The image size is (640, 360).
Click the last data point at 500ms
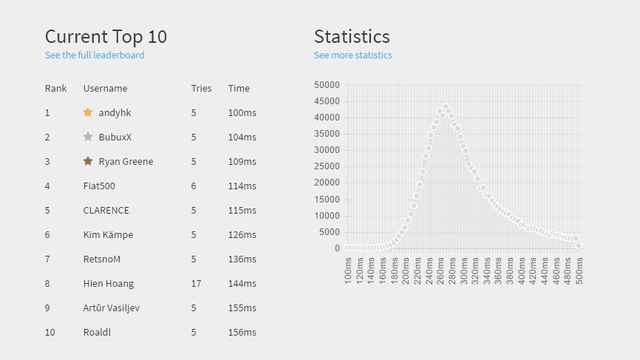pyautogui.click(x=578, y=246)
